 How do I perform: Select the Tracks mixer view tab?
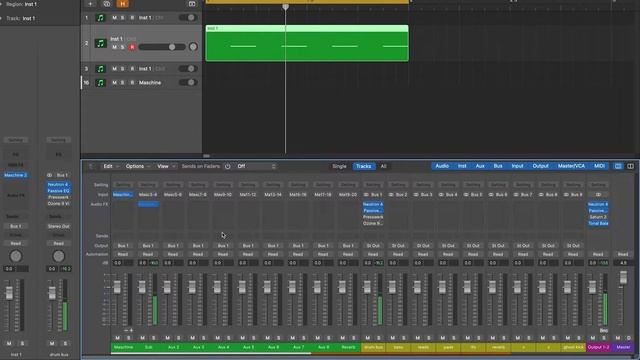pyautogui.click(x=363, y=166)
